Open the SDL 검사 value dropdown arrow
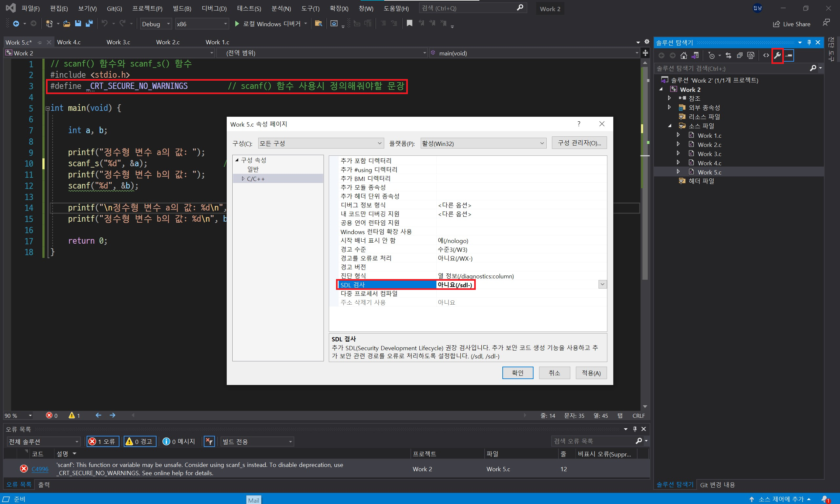The width and height of the screenshot is (840, 504). coord(602,284)
